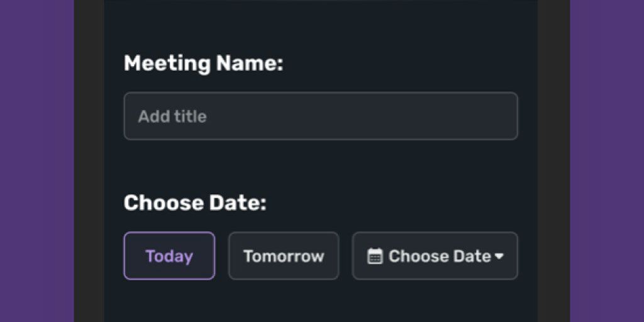Viewport: 644px width, 322px height.
Task: Click the Meeting Name label
Action: pos(203,64)
